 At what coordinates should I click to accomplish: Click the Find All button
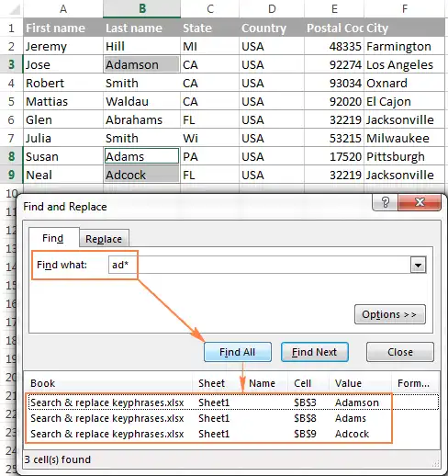(238, 352)
